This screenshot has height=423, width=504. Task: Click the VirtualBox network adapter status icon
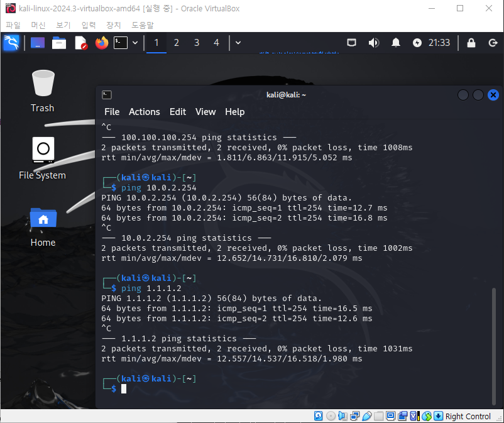tap(355, 416)
